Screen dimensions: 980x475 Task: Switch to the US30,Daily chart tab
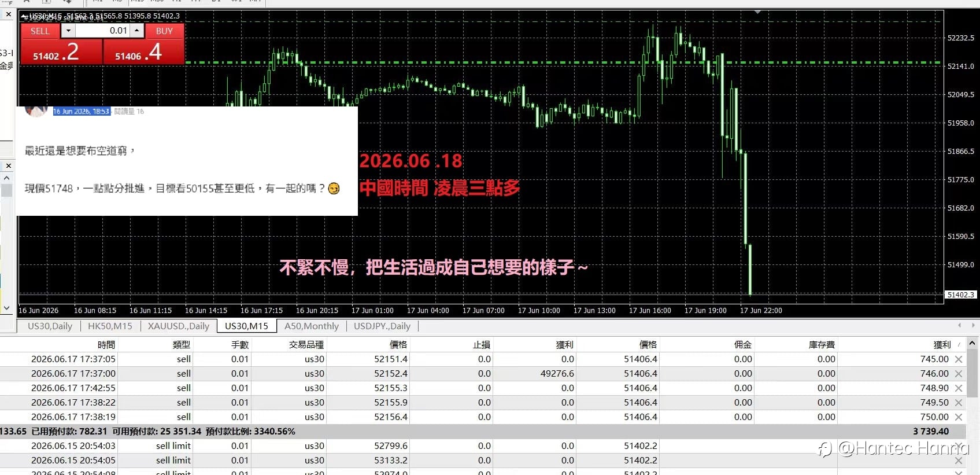click(x=50, y=326)
